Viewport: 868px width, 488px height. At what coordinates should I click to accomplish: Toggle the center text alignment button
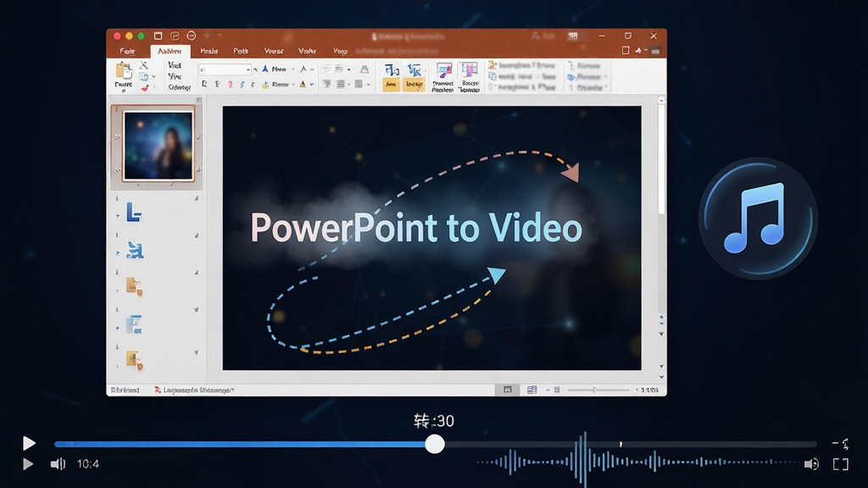(341, 84)
